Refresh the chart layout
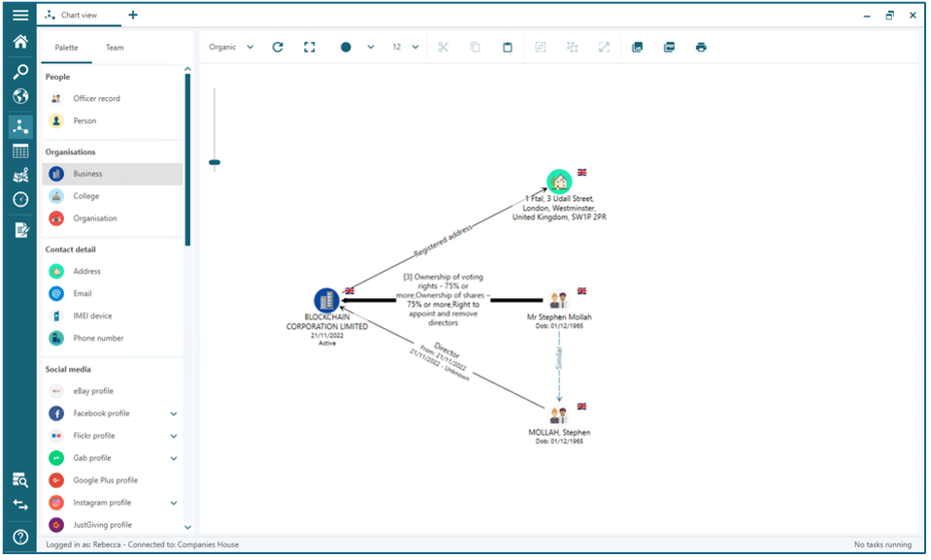This screenshot has width=931, height=560. click(278, 47)
